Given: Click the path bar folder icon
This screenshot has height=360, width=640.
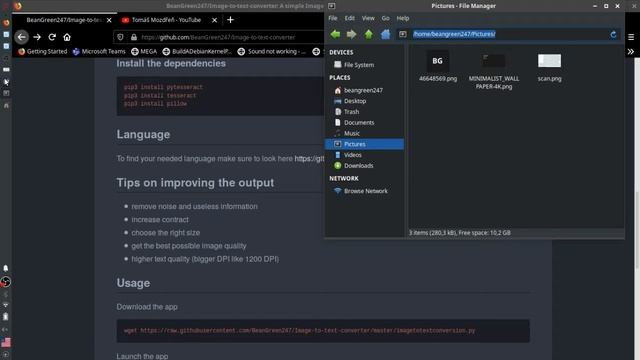Looking at the screenshot, I should pyautogui.click(x=402, y=34).
